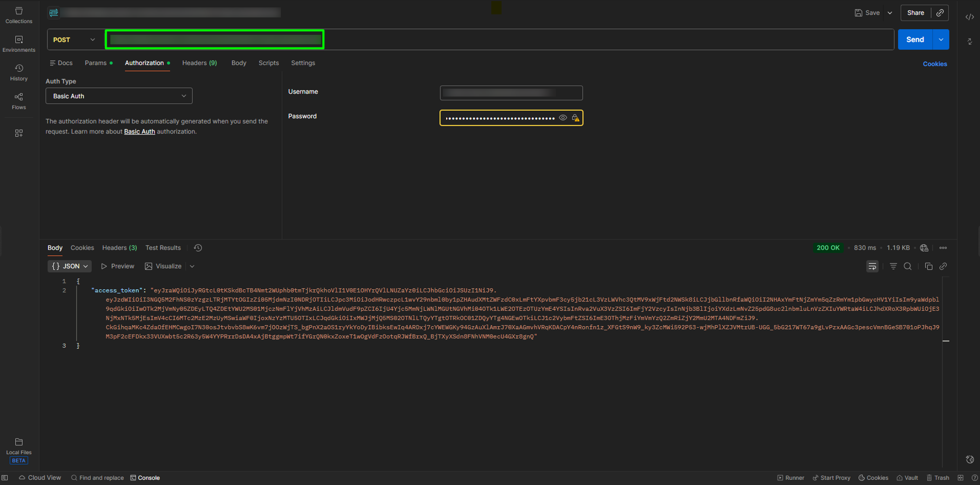Open the Test Results tab
The height and width of the screenshot is (485, 980).
click(x=163, y=248)
